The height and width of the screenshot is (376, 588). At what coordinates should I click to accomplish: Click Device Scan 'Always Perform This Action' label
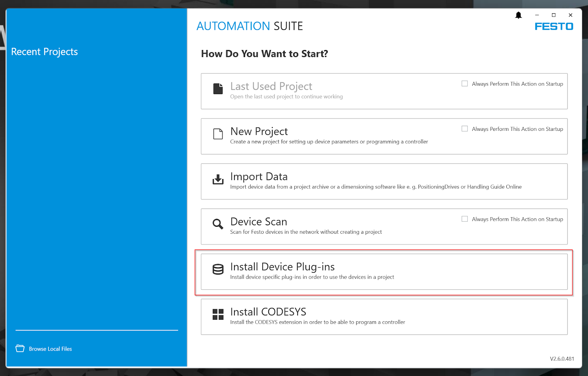(x=517, y=219)
